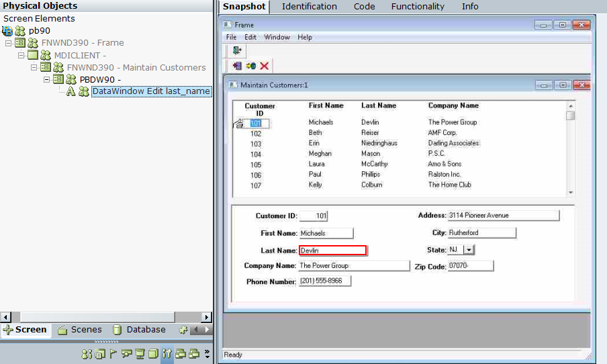Open the Functionality tab
Screen dimensions: 607x364
click(x=418, y=7)
